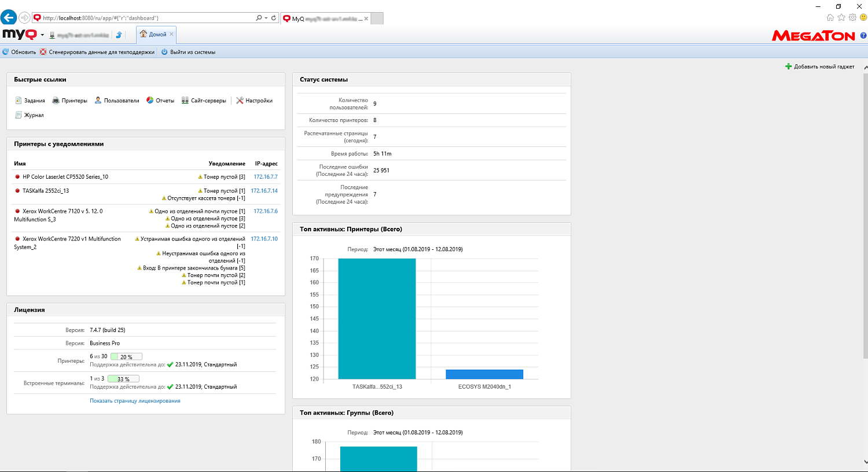Image resolution: width=868 pixels, height=472 pixels.
Task: Open the Internet Explorer home page icon
Action: (830, 17)
